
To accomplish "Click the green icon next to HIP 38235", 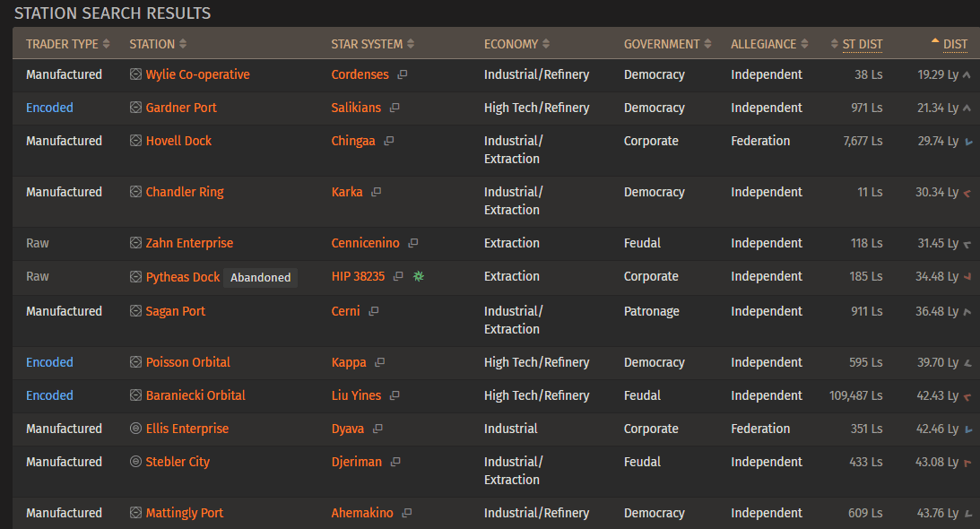I will point(418,277).
